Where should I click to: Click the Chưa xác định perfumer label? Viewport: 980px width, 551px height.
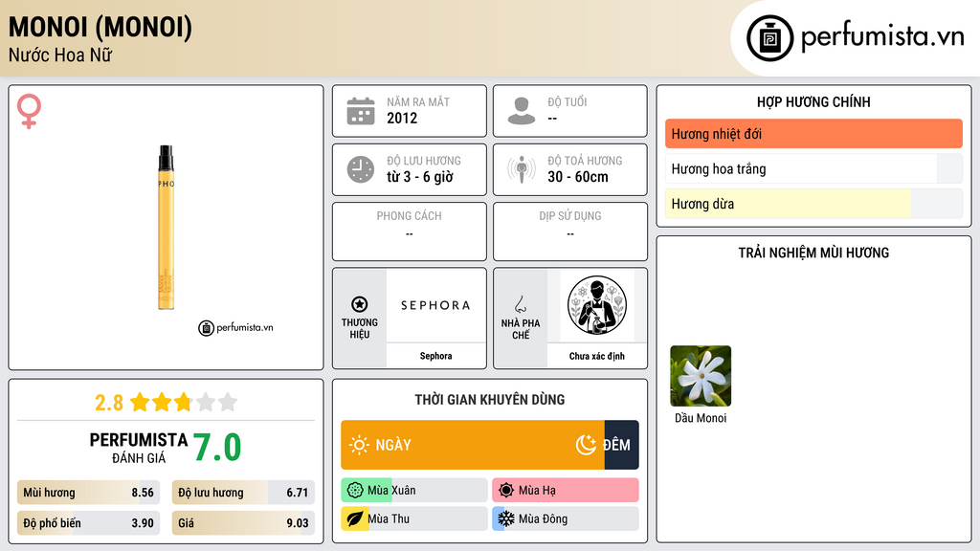pos(597,356)
